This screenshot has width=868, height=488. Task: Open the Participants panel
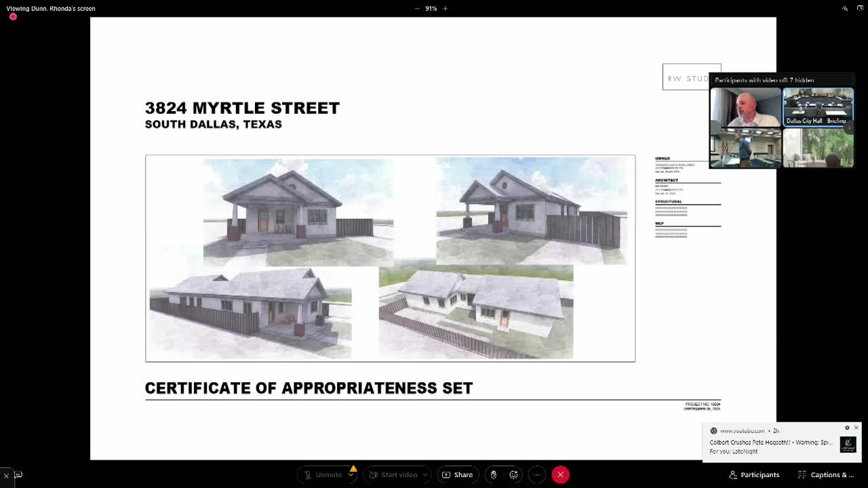754,474
